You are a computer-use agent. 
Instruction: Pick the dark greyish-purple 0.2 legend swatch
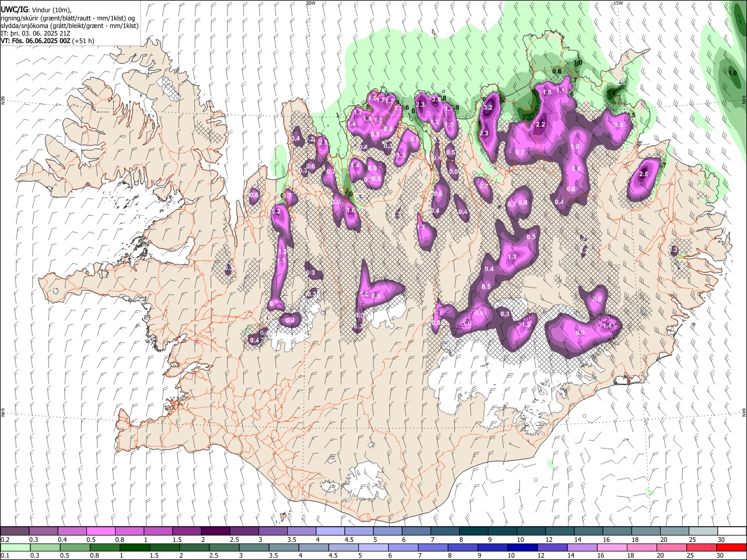tap(15, 531)
